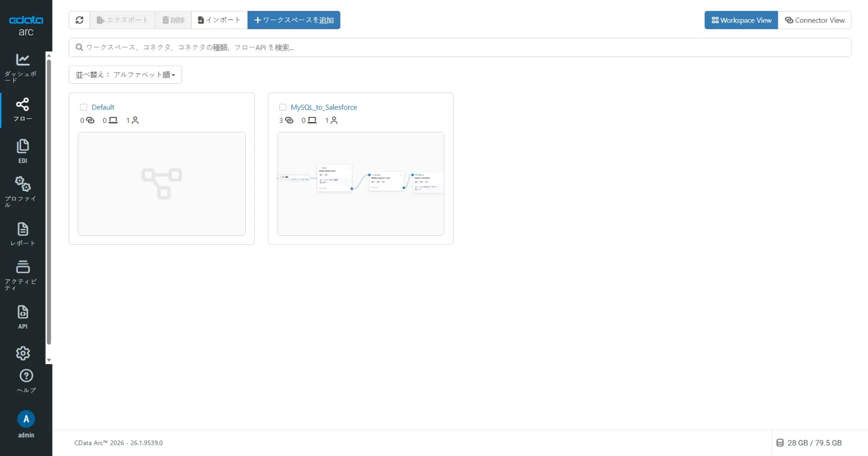This screenshot has height=456, width=868.
Task: Open the Reports (レポート) page
Action: coord(23,234)
